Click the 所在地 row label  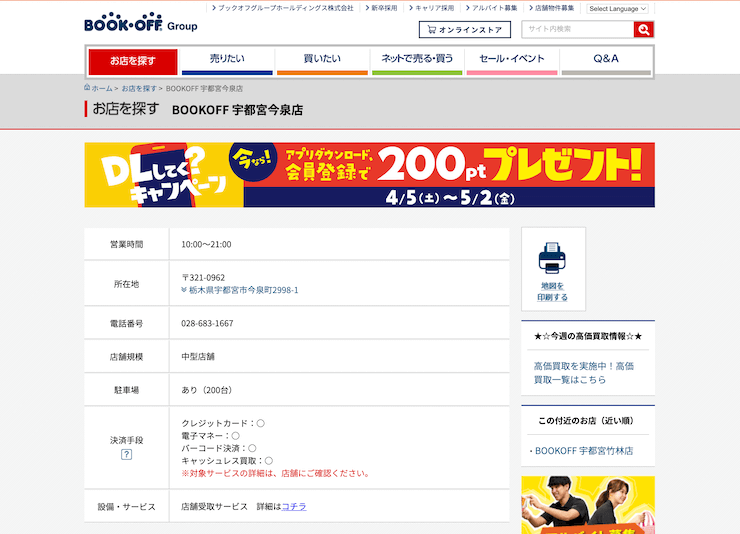[x=126, y=284]
